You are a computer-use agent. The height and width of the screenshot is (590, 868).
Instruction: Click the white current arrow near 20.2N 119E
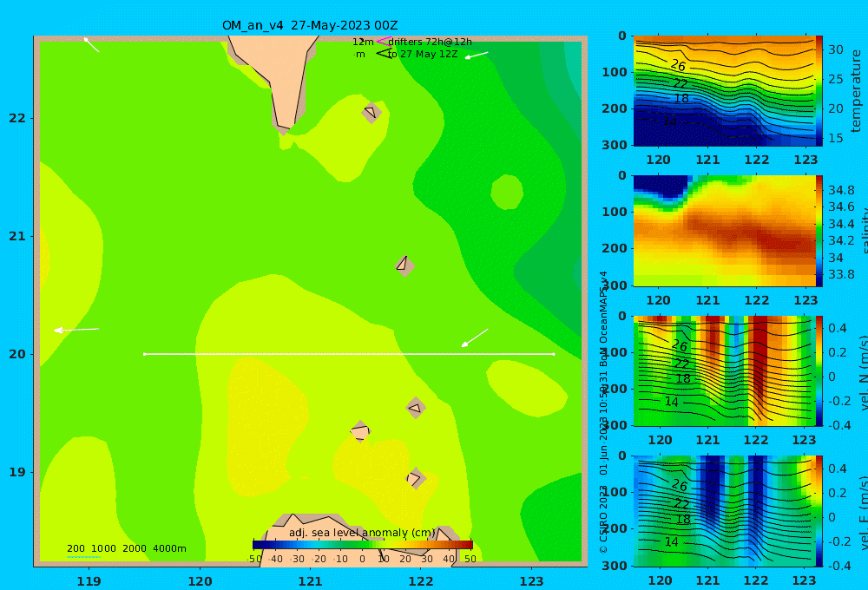pos(76,330)
